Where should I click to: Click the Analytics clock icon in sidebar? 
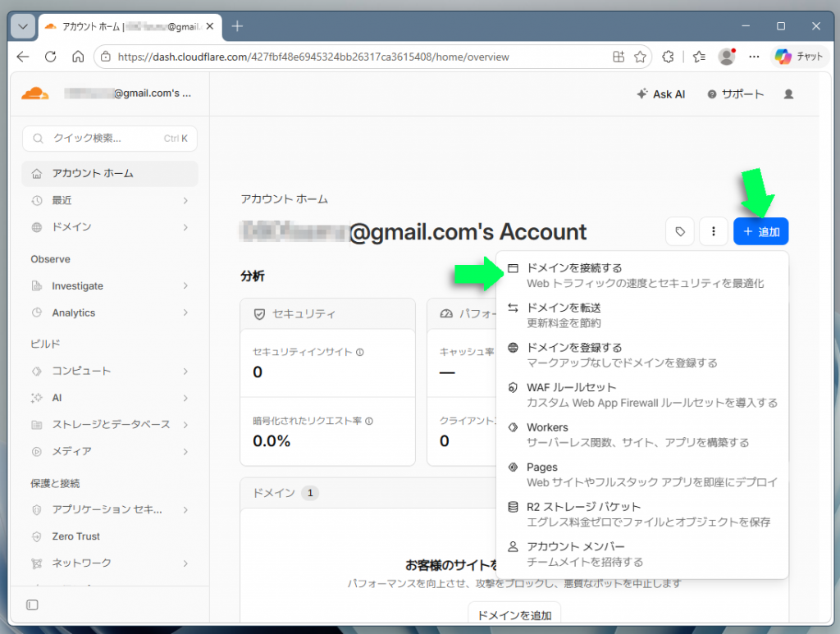tap(36, 312)
